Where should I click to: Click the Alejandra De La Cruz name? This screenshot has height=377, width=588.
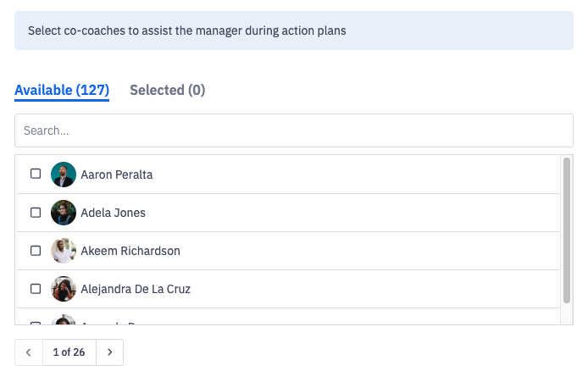[136, 289]
